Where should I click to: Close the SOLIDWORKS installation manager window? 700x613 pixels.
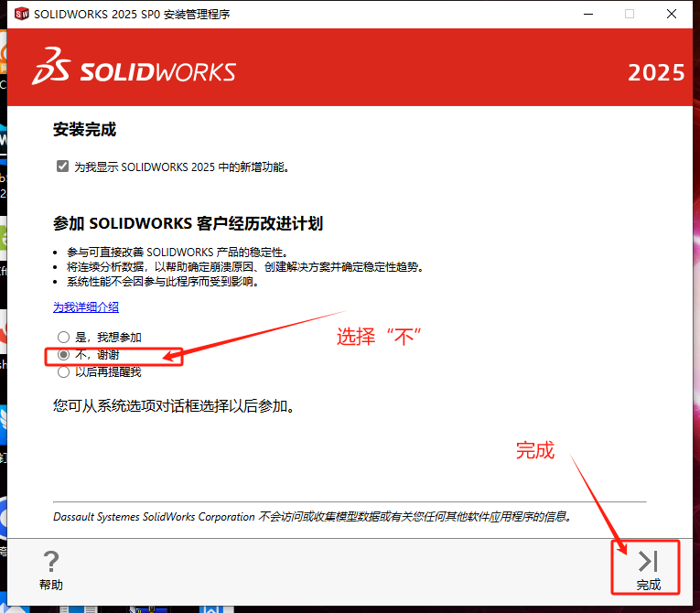click(x=672, y=14)
